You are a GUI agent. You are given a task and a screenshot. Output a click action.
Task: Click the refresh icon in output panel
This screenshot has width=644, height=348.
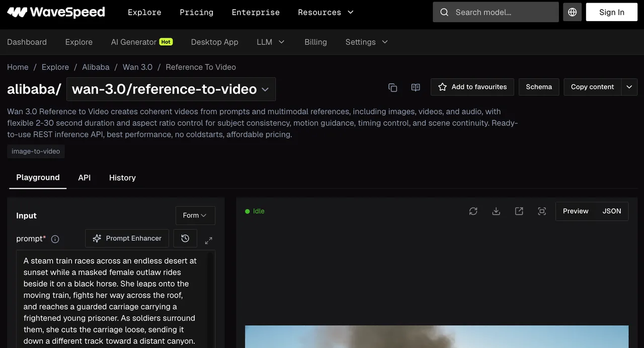tap(473, 211)
